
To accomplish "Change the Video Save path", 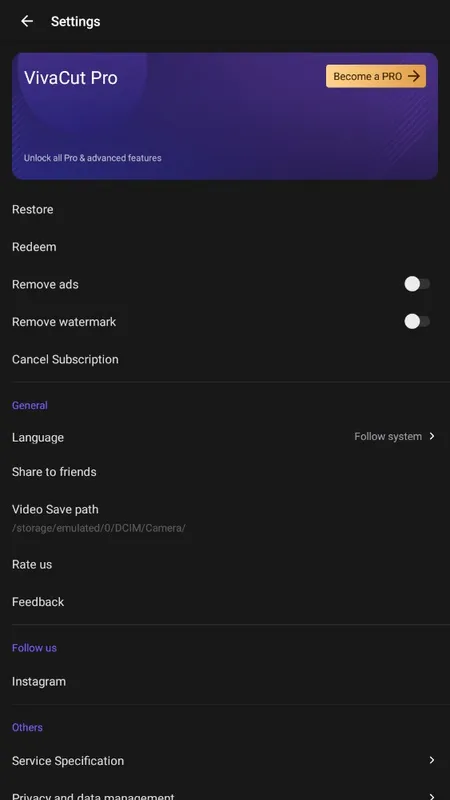I will (x=225, y=518).
